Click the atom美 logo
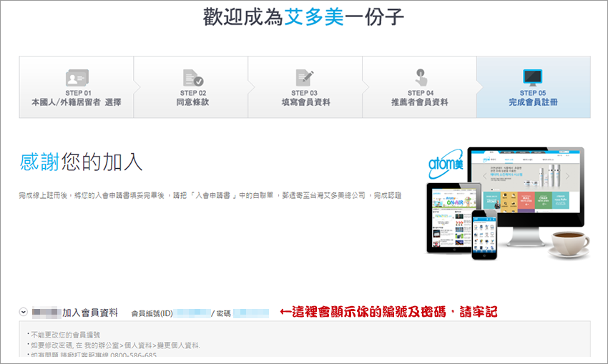The width and height of the screenshot is (608, 364). [x=446, y=164]
